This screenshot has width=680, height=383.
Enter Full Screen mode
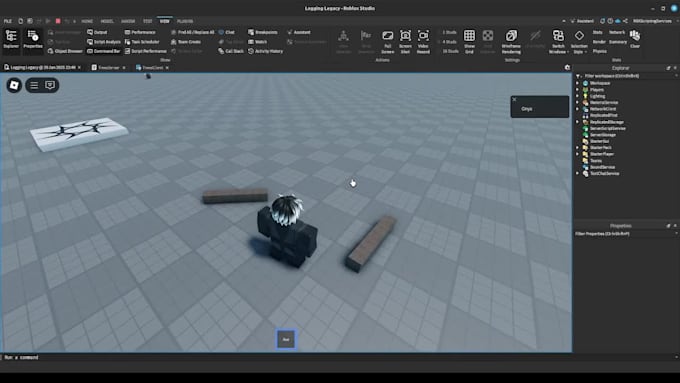point(388,42)
